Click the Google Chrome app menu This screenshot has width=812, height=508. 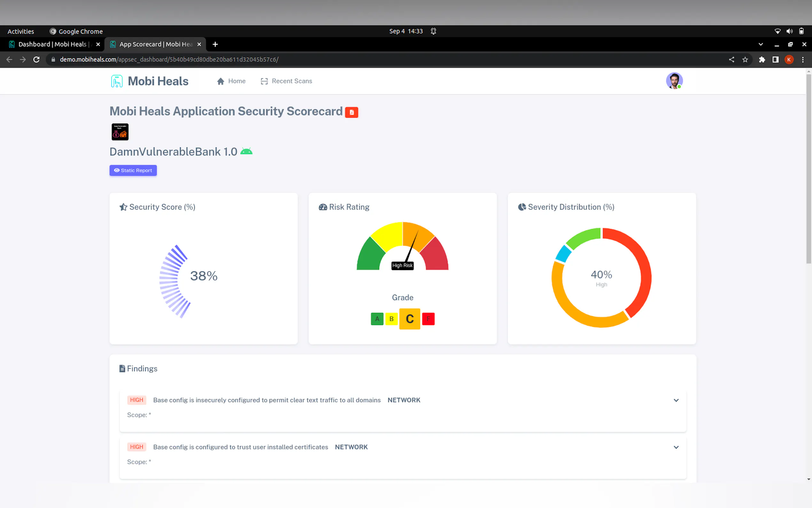[76, 31]
